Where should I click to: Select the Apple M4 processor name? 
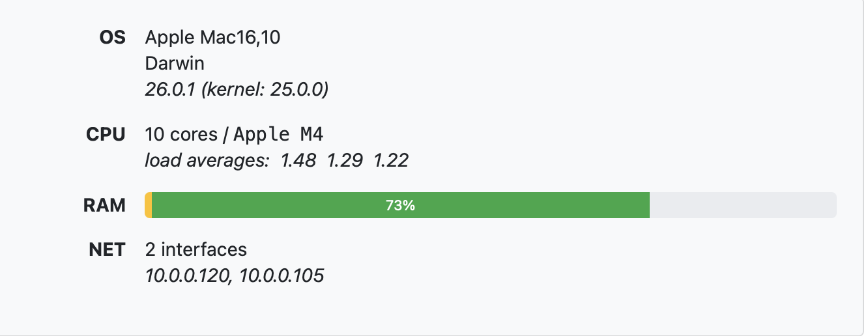point(278,135)
